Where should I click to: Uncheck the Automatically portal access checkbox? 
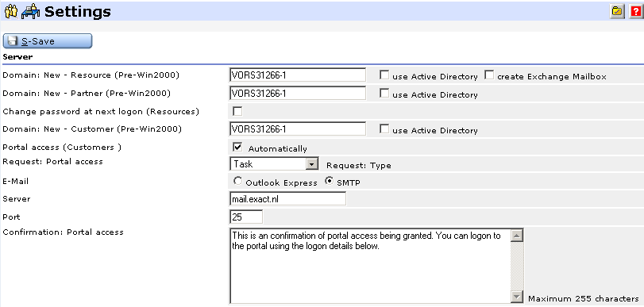pos(237,147)
